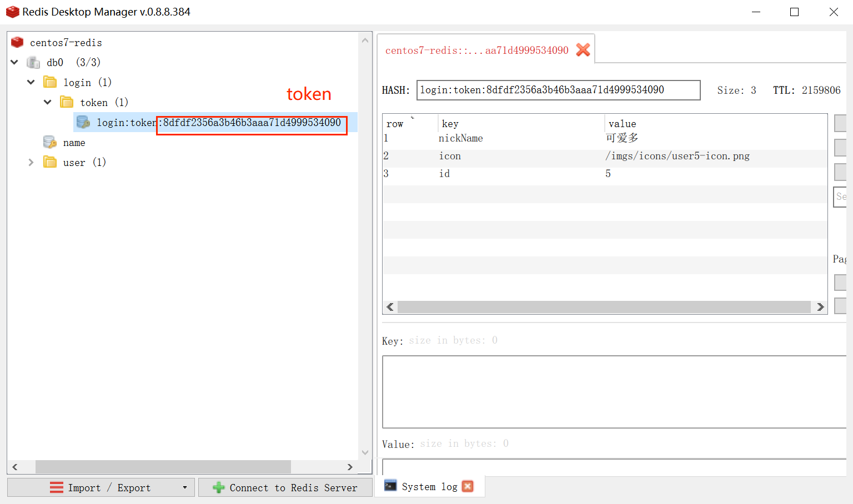Click the System log terminal icon
This screenshot has height=504, width=853.
coord(391,486)
